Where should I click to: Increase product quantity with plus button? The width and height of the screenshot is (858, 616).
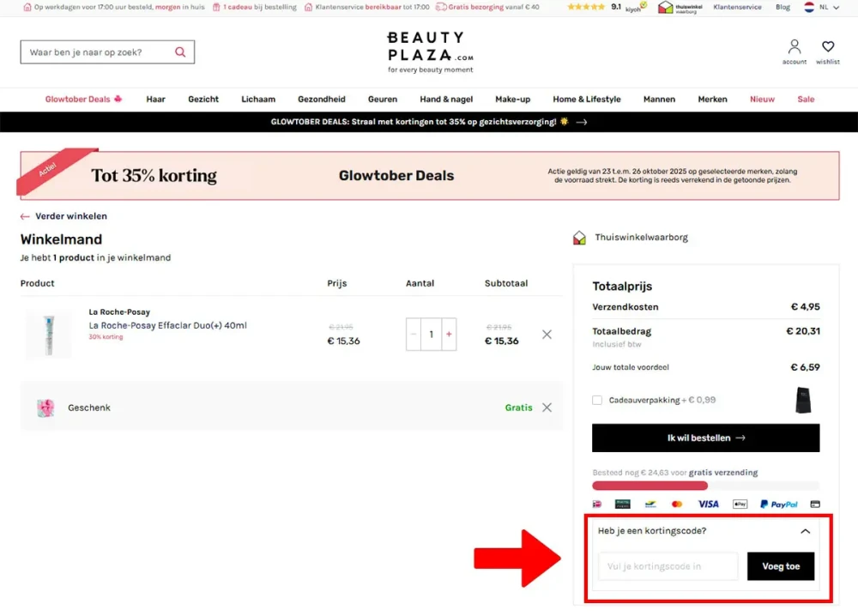[x=448, y=335]
